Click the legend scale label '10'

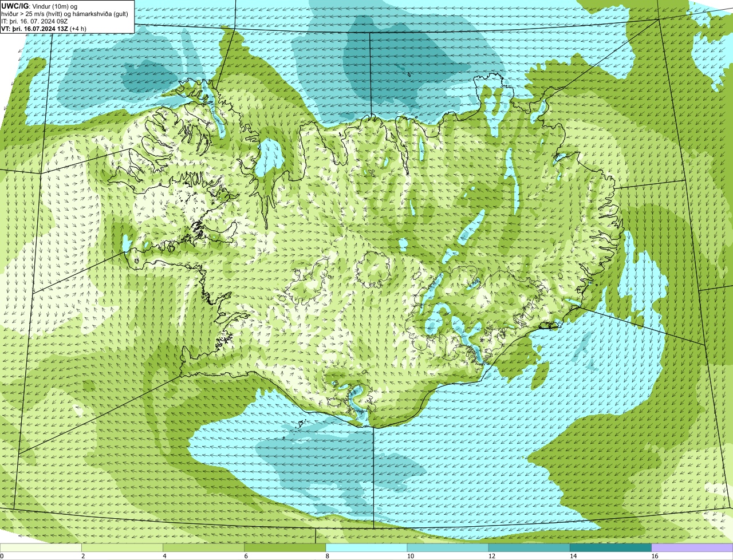[x=410, y=556]
